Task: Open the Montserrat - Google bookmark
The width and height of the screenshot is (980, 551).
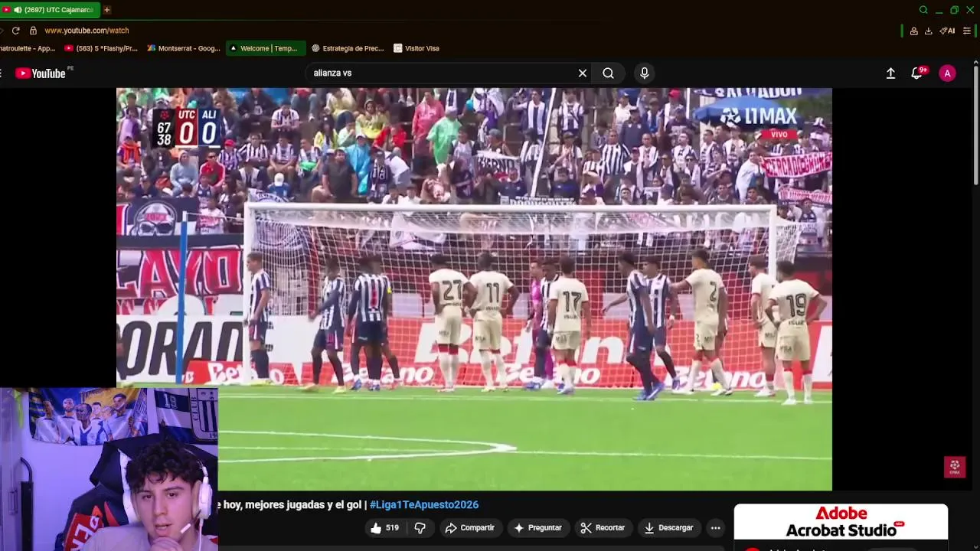Action: click(184, 48)
